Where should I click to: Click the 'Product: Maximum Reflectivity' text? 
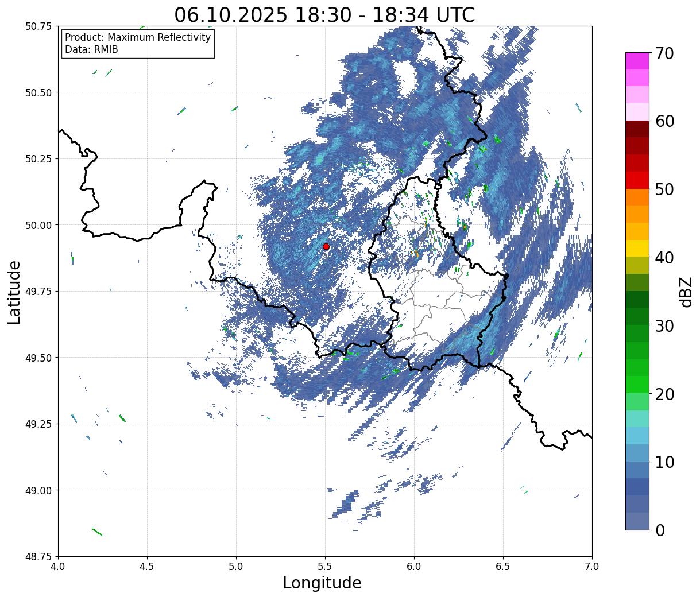pos(138,37)
